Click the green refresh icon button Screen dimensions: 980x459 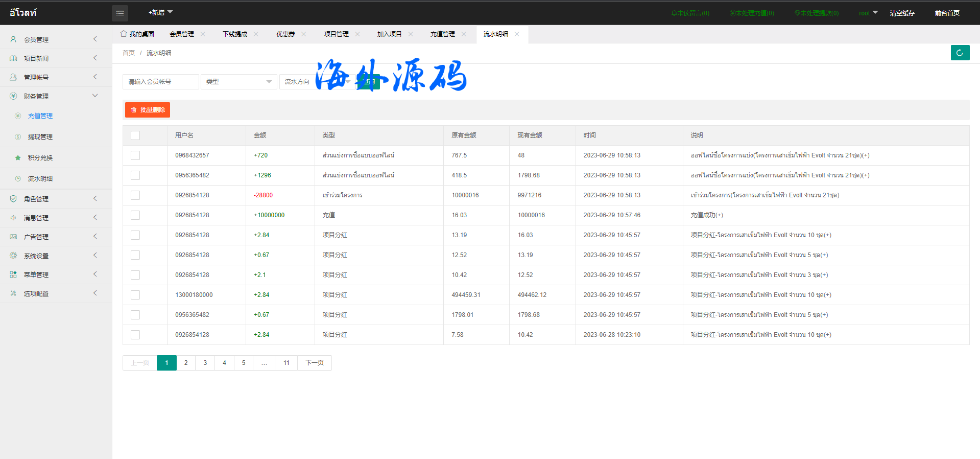click(960, 53)
